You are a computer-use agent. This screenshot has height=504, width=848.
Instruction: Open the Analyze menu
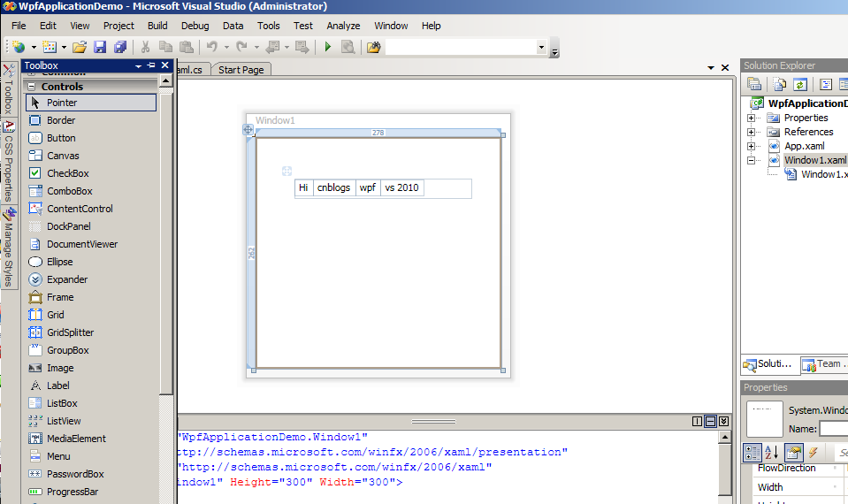[343, 26]
